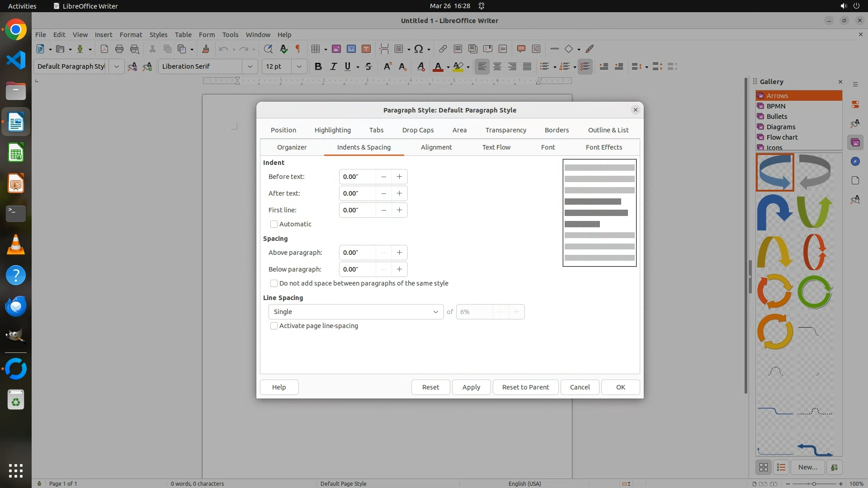This screenshot has width=868, height=488.
Task: Click the Print icon in toolbar
Action: pos(119,49)
